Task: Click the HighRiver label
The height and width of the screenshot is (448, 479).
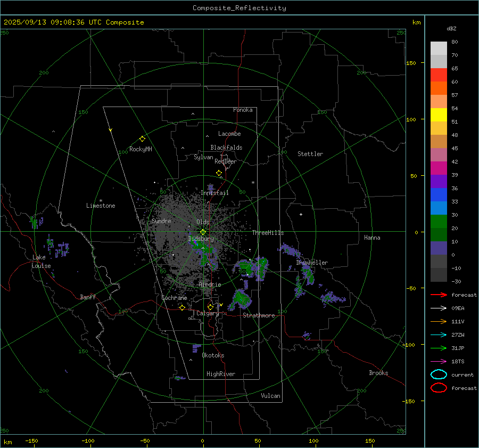Action: click(x=221, y=374)
